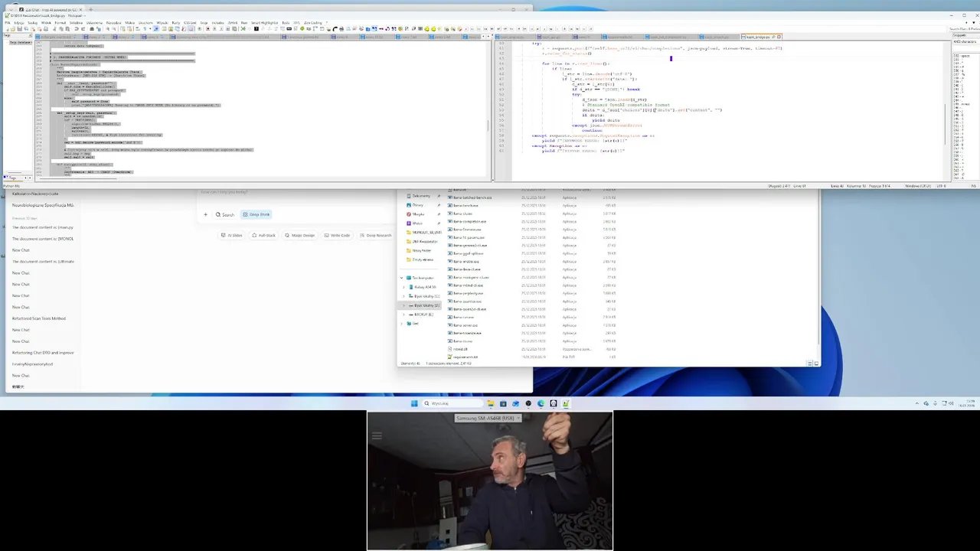Screen dimensions: 980x551
Task: Select file requirements.txt in Explorer
Action: [x=462, y=357]
